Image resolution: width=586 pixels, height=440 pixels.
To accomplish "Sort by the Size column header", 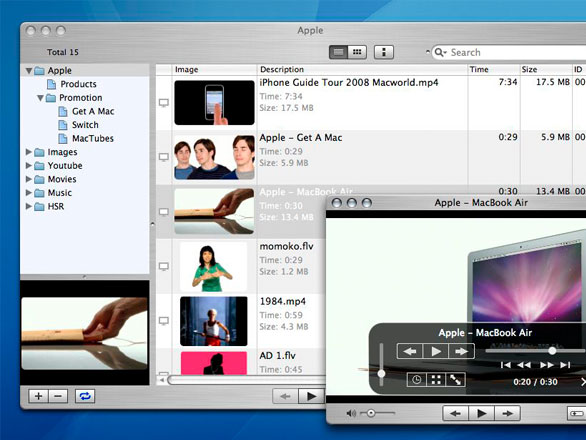I will 546,70.
